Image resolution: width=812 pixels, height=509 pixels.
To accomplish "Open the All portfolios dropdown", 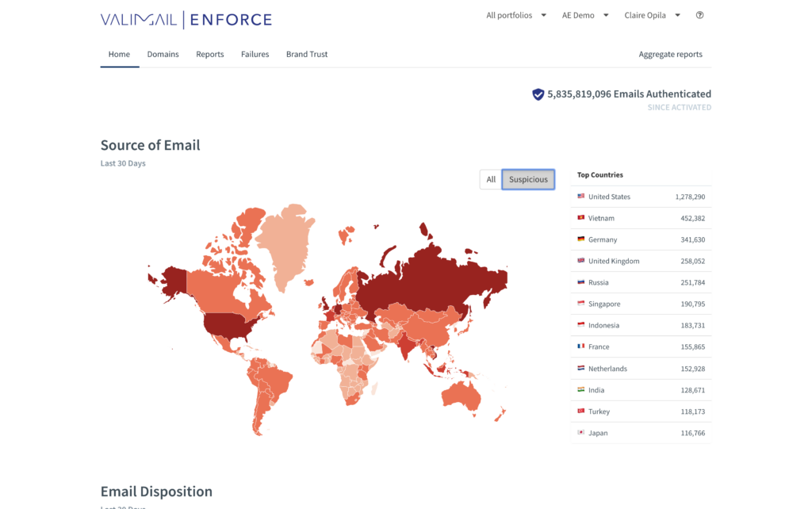I will (x=516, y=16).
